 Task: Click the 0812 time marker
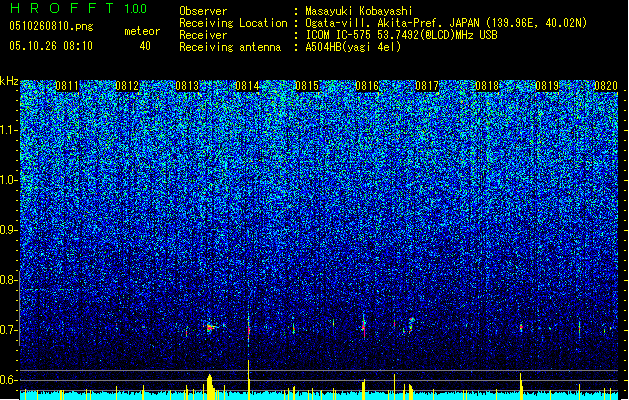click(x=127, y=86)
